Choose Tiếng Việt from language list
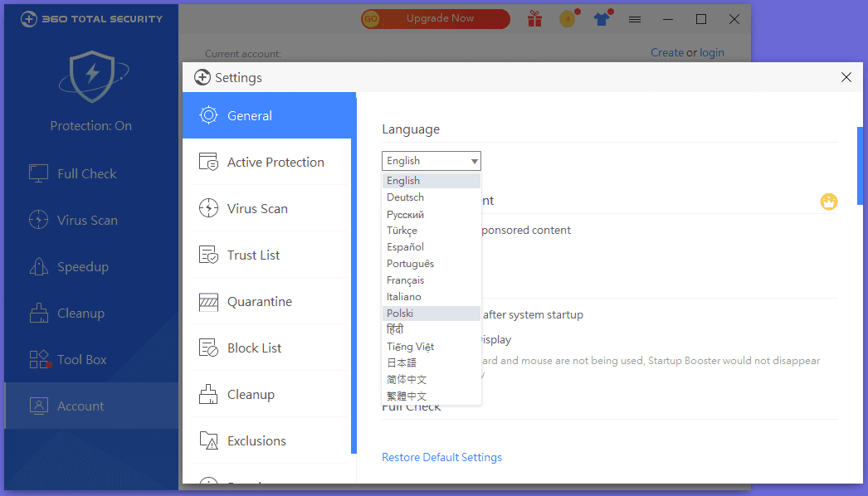 point(432,347)
